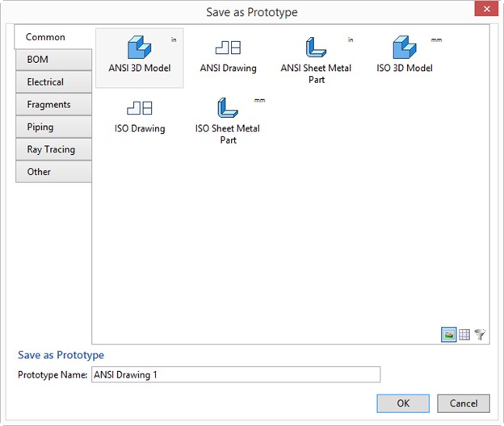Viewport: 504px width, 426px height.
Task: Open the Electrical tab
Action: 53,82
